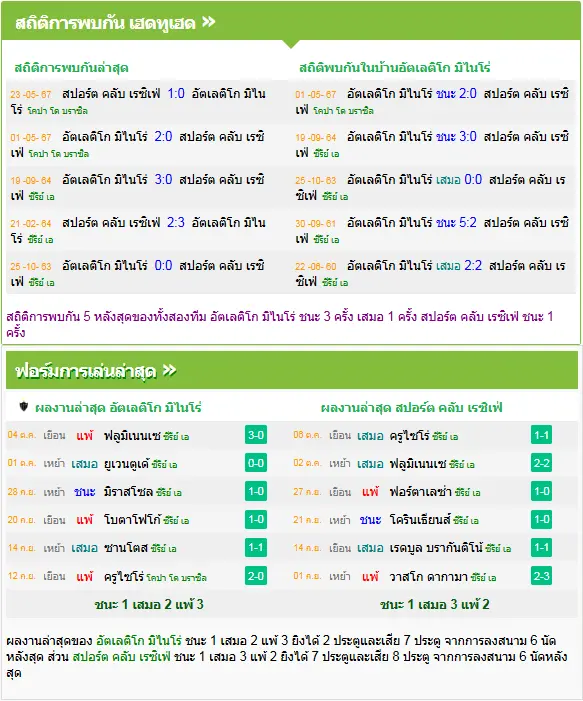Click the แพ้ result label on 27 ก.ย. row
This screenshot has height=701, width=583.
pos(370,492)
